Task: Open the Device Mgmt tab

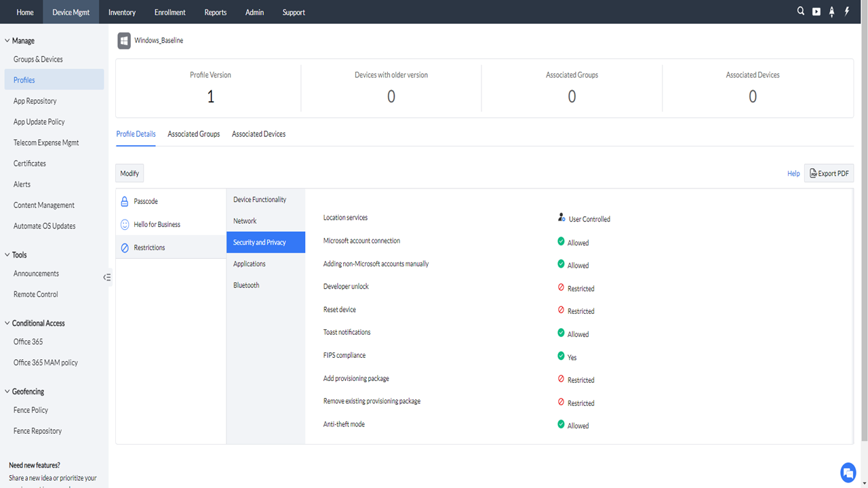Action: pos(71,12)
